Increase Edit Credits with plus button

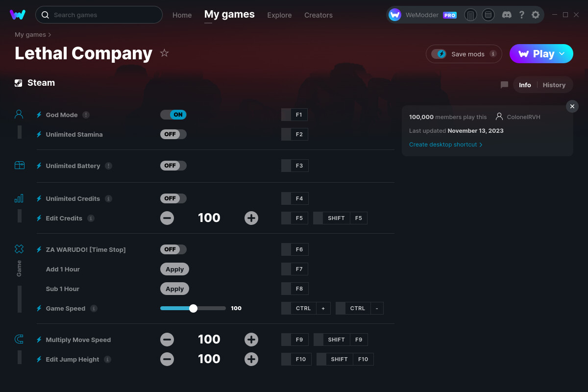click(251, 218)
